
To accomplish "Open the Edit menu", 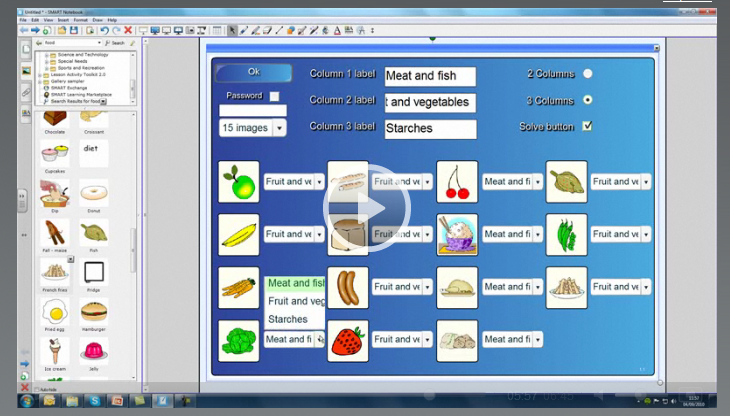I will point(35,20).
